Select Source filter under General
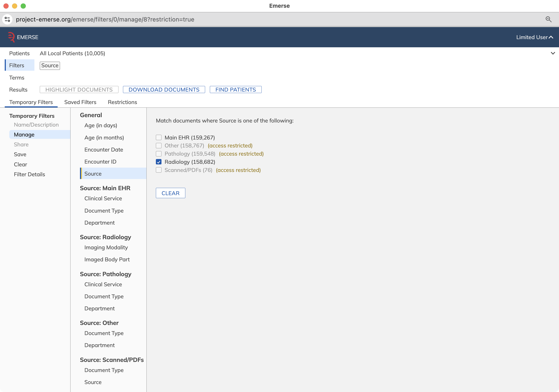This screenshot has height=392, width=559. point(113,173)
